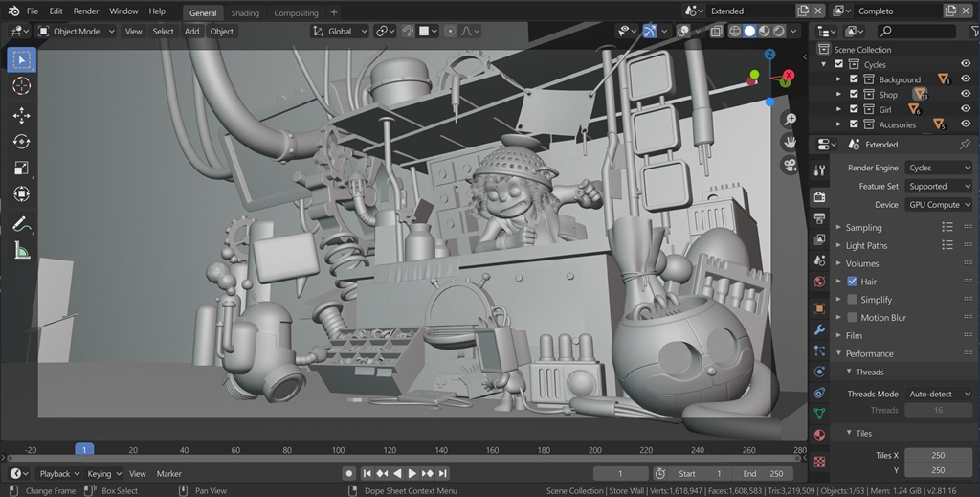
Task: Click the timeline Marker menu button
Action: [x=168, y=474]
